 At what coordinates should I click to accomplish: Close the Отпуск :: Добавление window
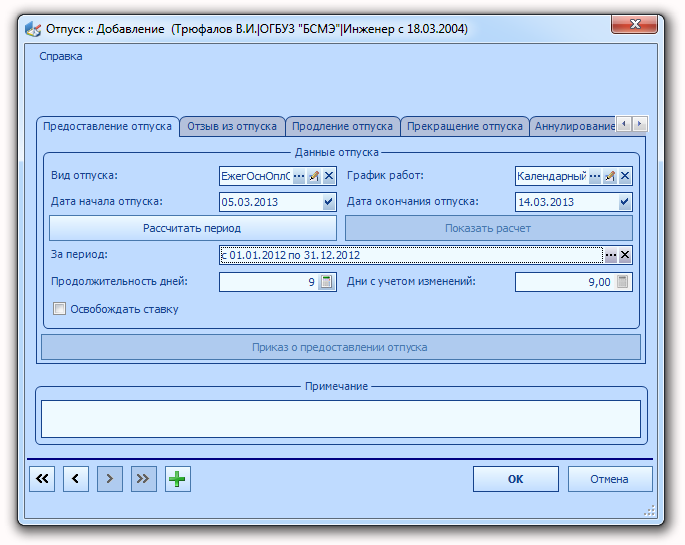click(x=635, y=24)
